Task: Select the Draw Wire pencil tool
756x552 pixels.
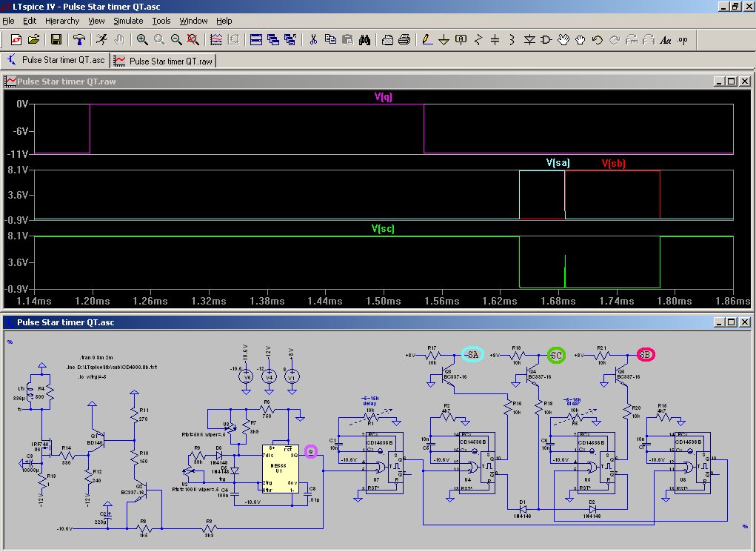Action: point(426,40)
